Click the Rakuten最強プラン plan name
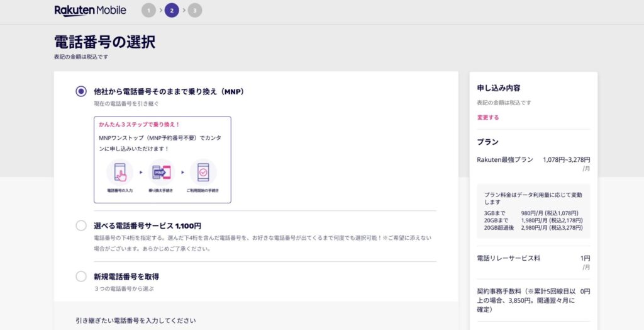The height and width of the screenshot is (330, 644). 505,160
